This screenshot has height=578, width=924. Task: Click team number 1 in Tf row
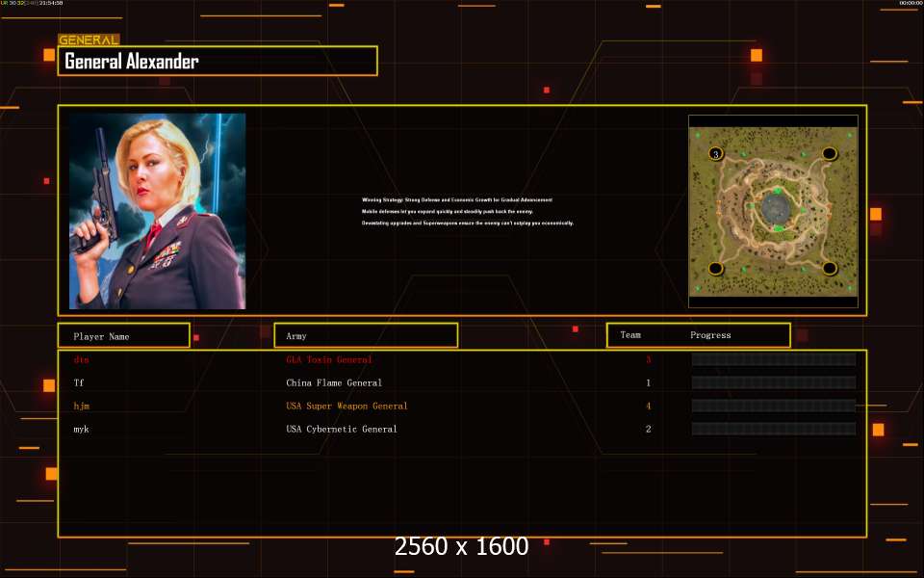[x=648, y=382]
